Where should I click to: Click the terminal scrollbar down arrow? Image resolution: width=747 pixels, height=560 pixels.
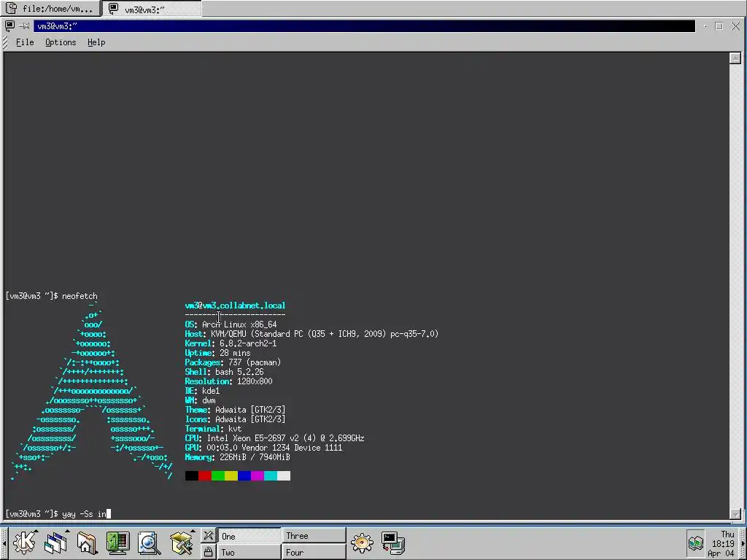(735, 514)
